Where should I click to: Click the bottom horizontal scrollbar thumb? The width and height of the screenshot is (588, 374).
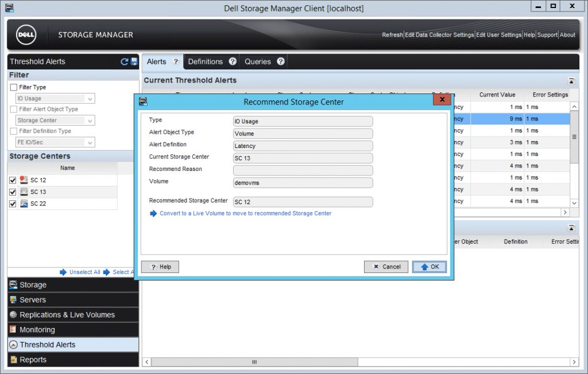click(x=254, y=362)
